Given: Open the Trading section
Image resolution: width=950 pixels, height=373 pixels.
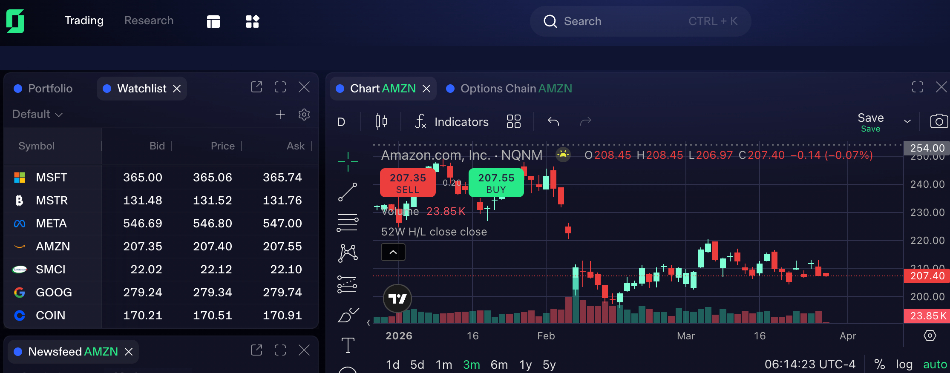Looking at the screenshot, I should [x=84, y=21].
